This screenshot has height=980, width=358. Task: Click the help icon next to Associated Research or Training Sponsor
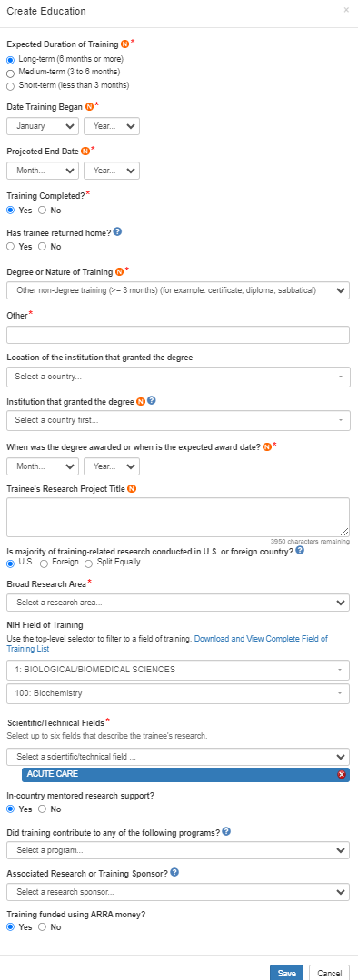tap(174, 873)
